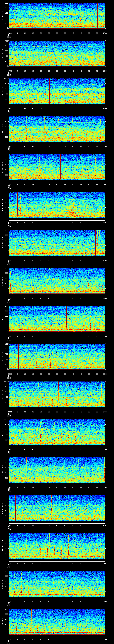Viewport: 114px width, 644px height.
Task: Click the '45' second tick under the 9:27 panel
Action: (x=81, y=450)
